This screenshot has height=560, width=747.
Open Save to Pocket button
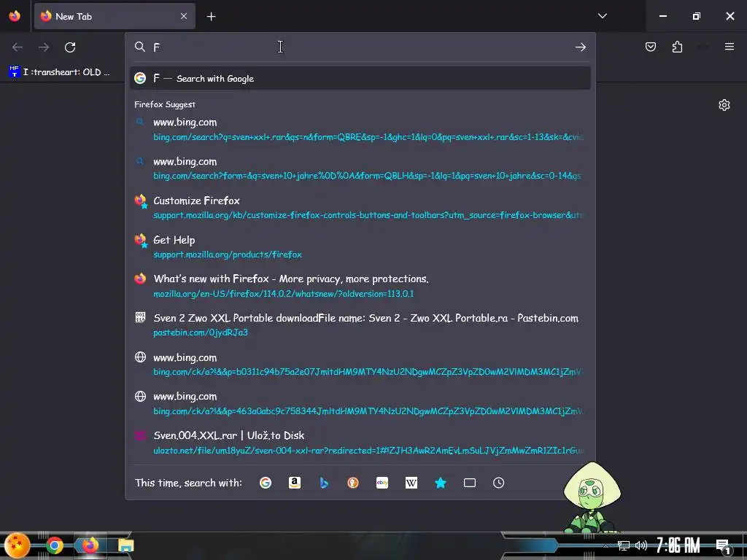point(651,47)
